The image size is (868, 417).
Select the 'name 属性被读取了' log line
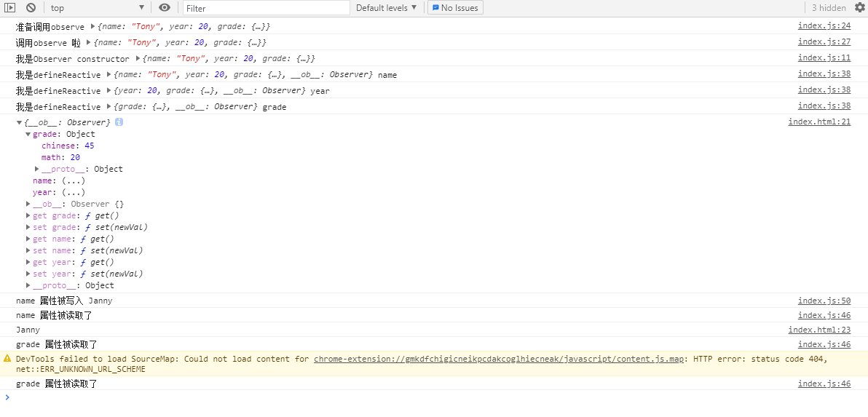(54, 315)
